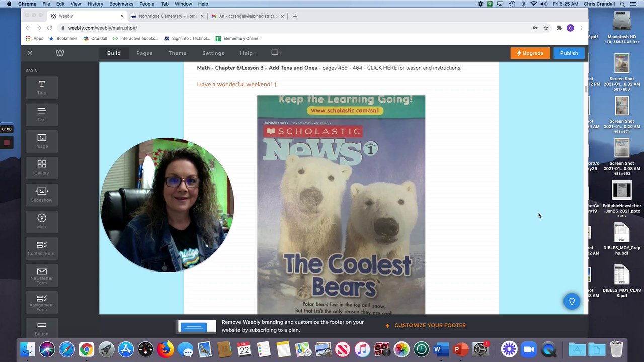This screenshot has height=362, width=644.
Task: Open the People menu in menu bar
Action: [147, 4]
